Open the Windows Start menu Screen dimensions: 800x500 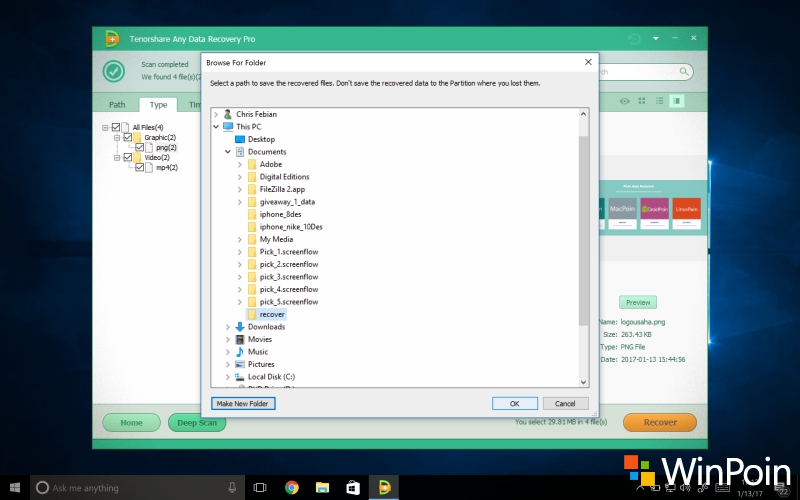15,488
